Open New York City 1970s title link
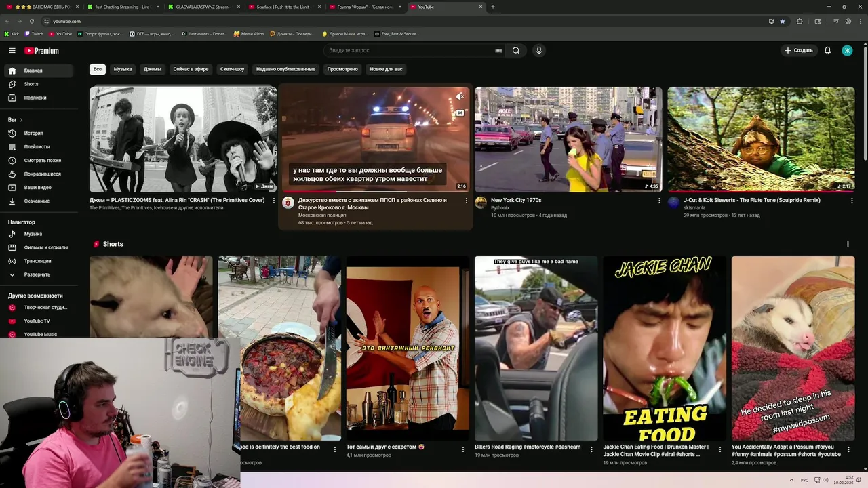The width and height of the screenshot is (868, 488). pos(516,200)
